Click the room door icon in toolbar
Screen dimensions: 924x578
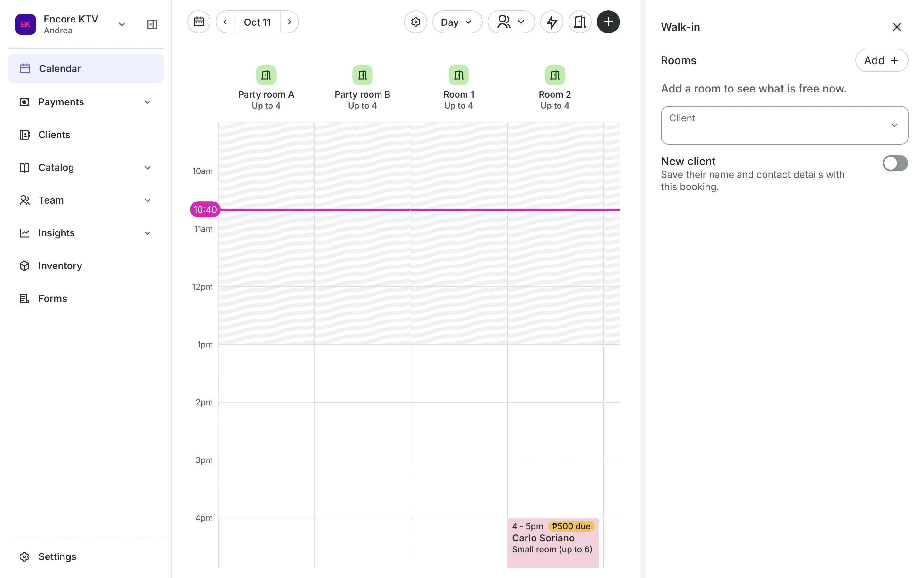pyautogui.click(x=580, y=22)
